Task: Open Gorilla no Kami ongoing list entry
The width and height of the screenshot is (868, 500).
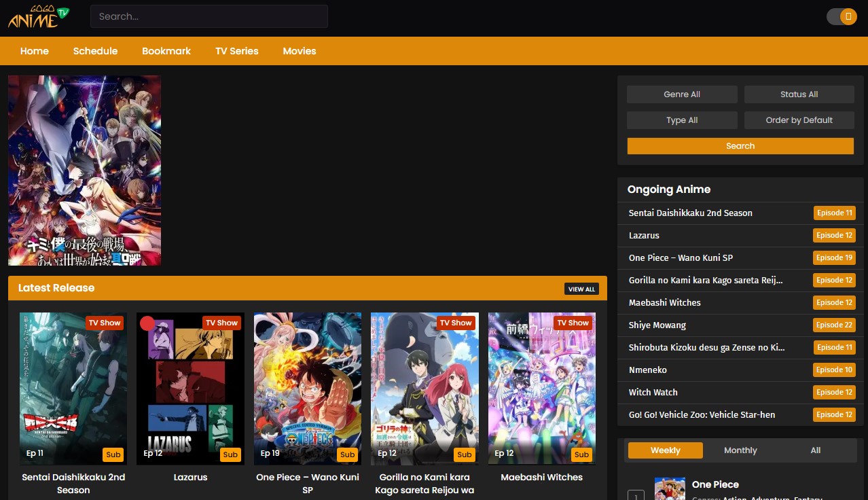Action: point(706,280)
